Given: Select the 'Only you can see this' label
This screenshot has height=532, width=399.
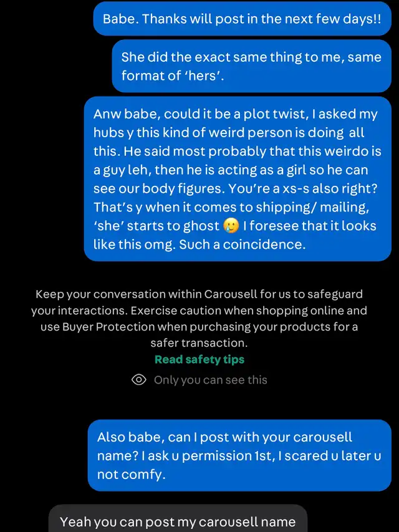Looking at the screenshot, I should [x=210, y=380].
